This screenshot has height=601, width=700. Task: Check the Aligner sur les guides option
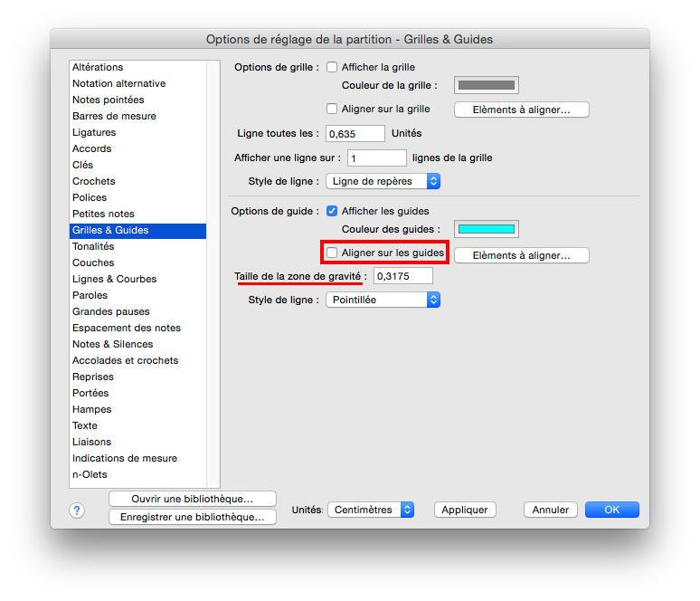(332, 253)
